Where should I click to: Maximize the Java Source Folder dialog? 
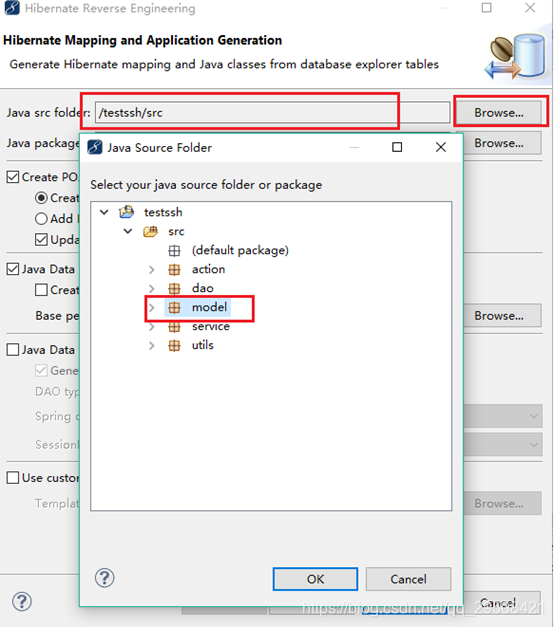[397, 147]
